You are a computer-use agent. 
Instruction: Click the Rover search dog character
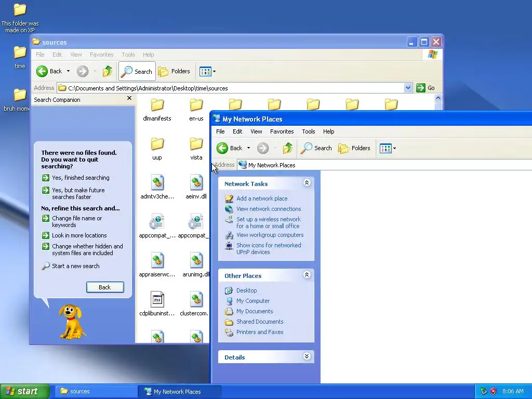click(72, 322)
